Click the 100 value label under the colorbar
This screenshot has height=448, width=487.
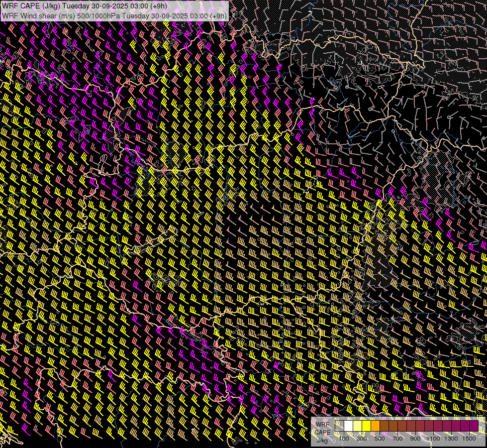[344, 439]
